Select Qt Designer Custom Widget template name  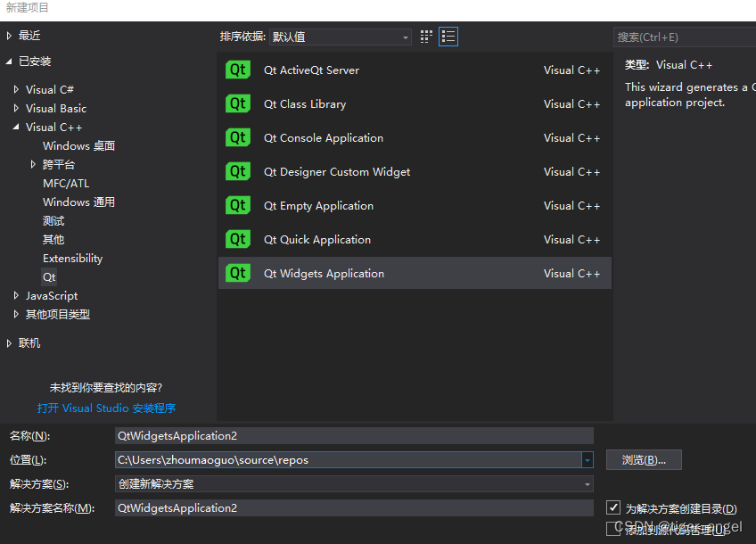click(x=337, y=172)
